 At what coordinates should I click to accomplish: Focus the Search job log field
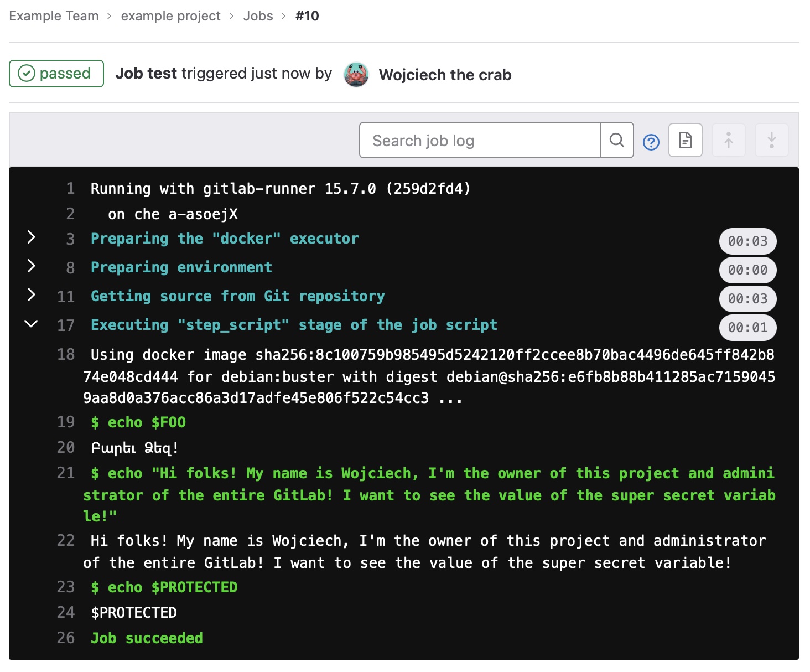(x=480, y=140)
